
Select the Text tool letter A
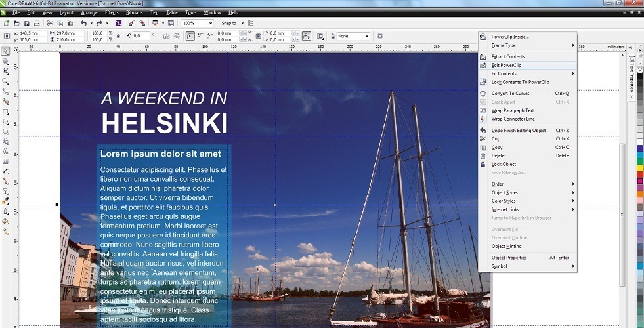coord(5,152)
